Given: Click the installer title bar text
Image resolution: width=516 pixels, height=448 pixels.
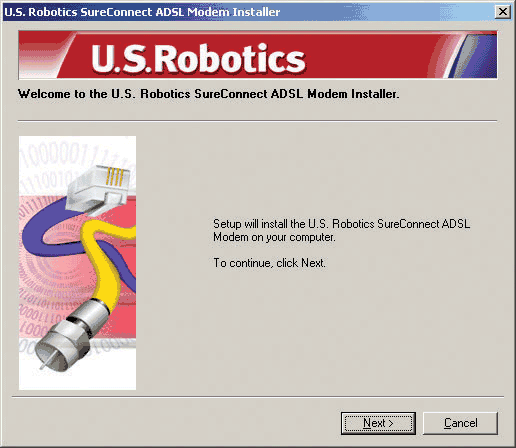Looking at the screenshot, I should [142, 12].
